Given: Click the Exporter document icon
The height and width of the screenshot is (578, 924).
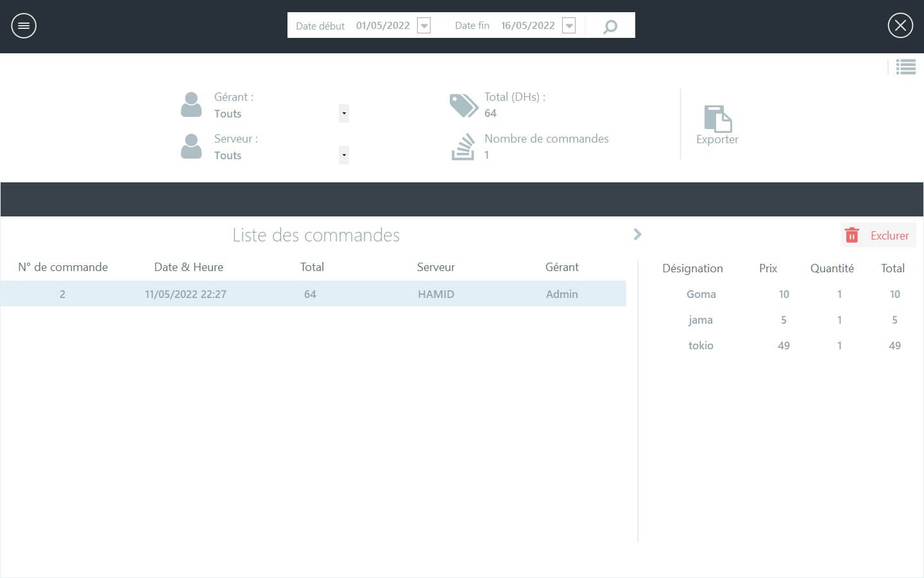Looking at the screenshot, I should point(717,119).
